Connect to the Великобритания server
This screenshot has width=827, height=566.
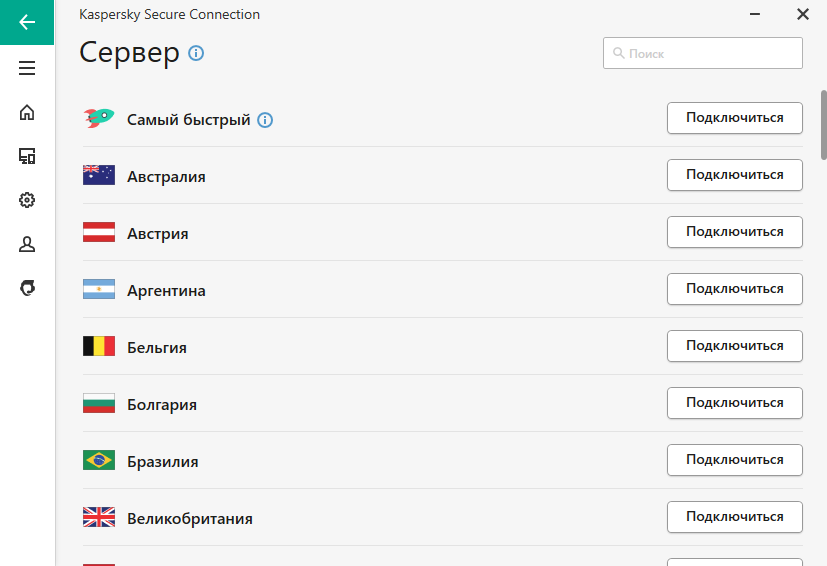tap(735, 516)
